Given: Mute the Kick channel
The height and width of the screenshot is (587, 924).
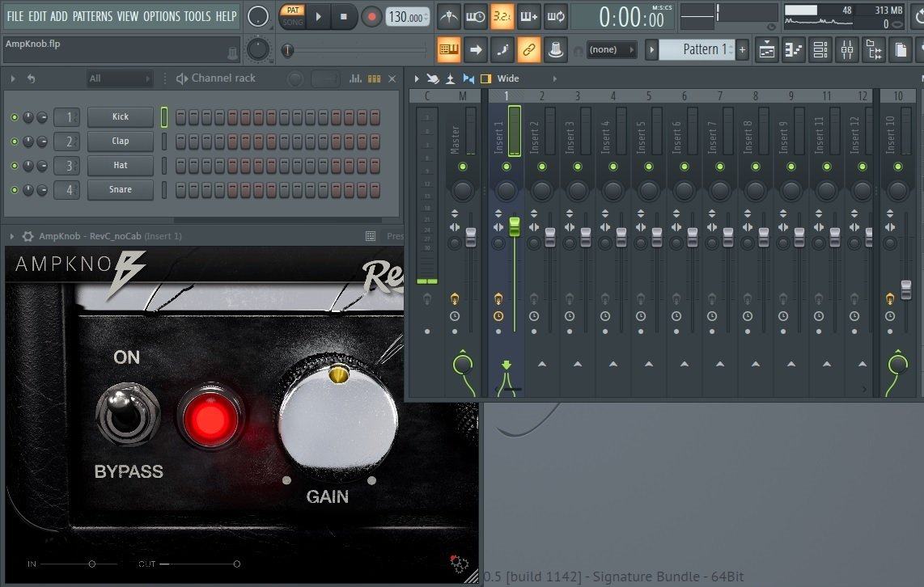Looking at the screenshot, I should pos(14,117).
